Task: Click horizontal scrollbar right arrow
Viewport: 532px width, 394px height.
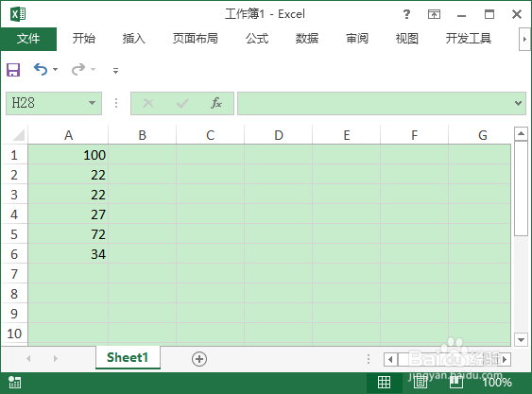Action: pos(505,359)
